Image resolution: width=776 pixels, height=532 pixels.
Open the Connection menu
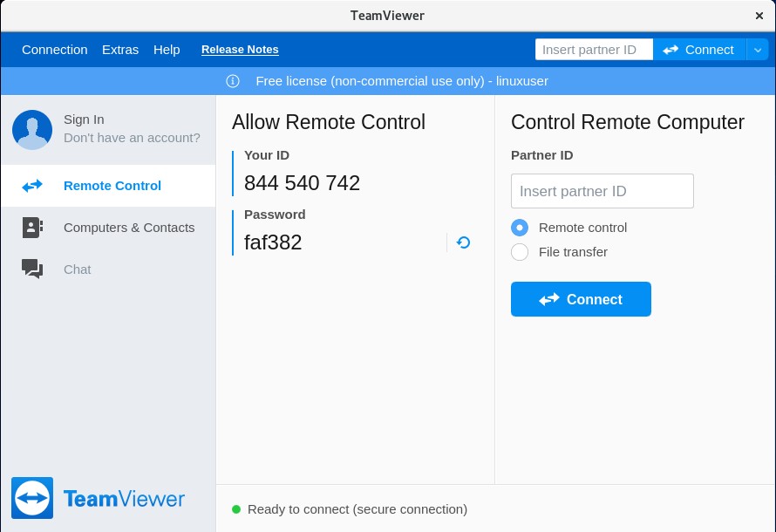55,50
